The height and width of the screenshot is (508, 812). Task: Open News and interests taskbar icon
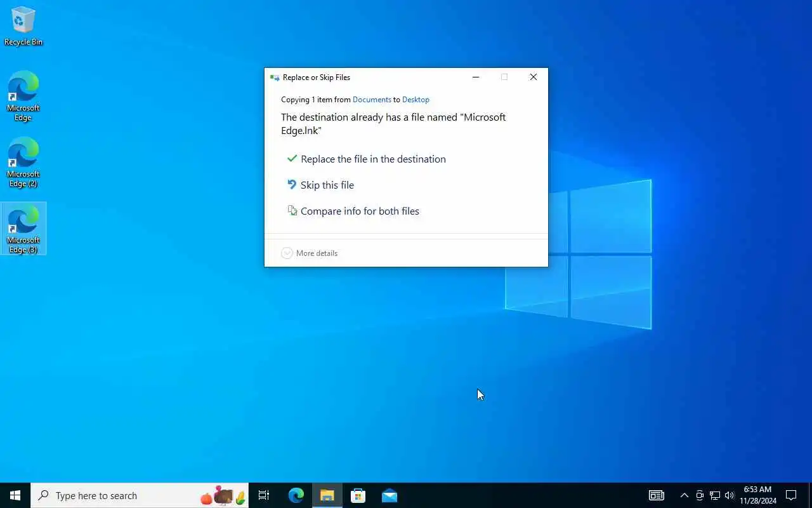(657, 495)
